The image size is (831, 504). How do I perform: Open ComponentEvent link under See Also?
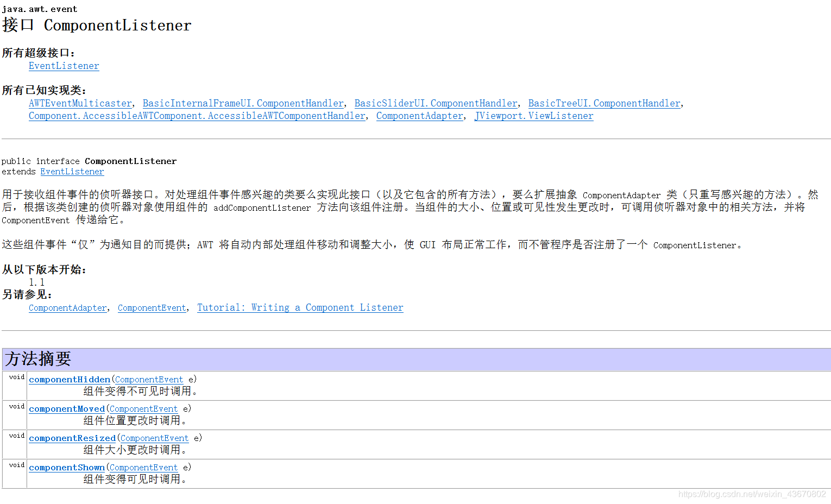pyautogui.click(x=152, y=307)
